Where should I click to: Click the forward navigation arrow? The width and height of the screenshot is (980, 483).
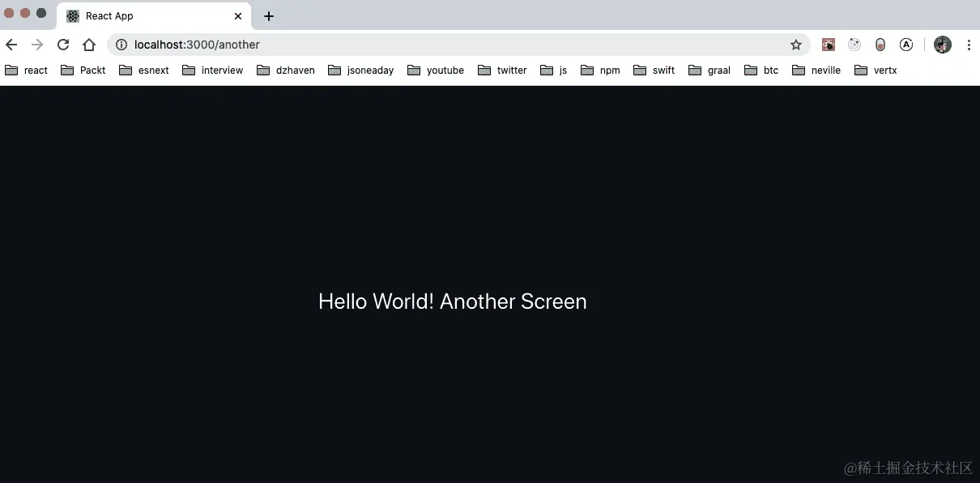click(x=37, y=45)
